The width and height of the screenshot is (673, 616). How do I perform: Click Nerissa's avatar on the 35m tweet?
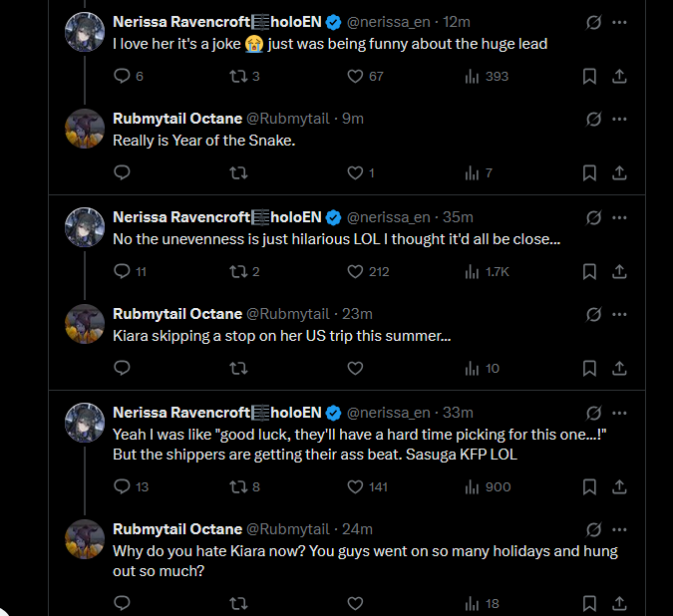(x=86, y=227)
